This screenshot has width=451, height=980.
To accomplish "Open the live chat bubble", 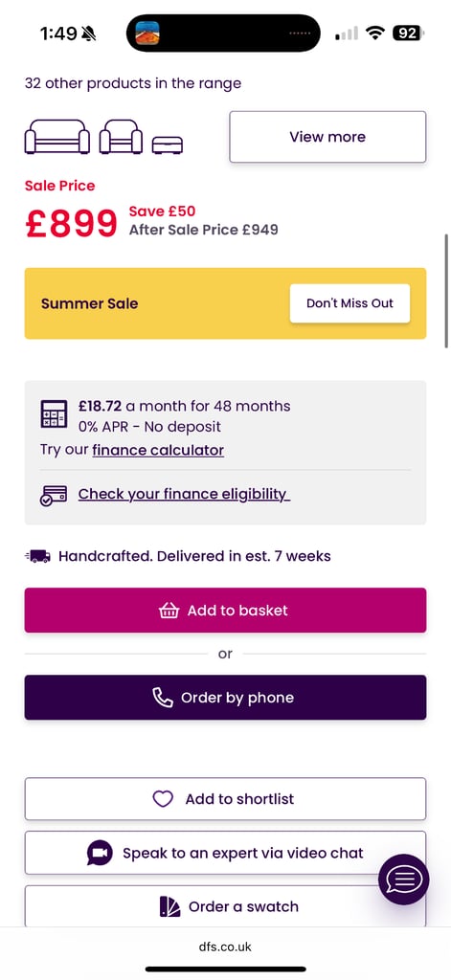I will click(404, 880).
